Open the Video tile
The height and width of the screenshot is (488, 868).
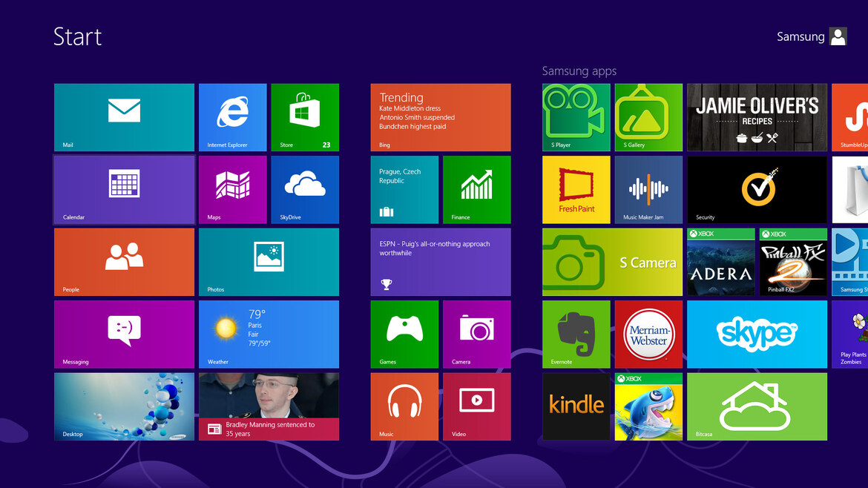476,406
